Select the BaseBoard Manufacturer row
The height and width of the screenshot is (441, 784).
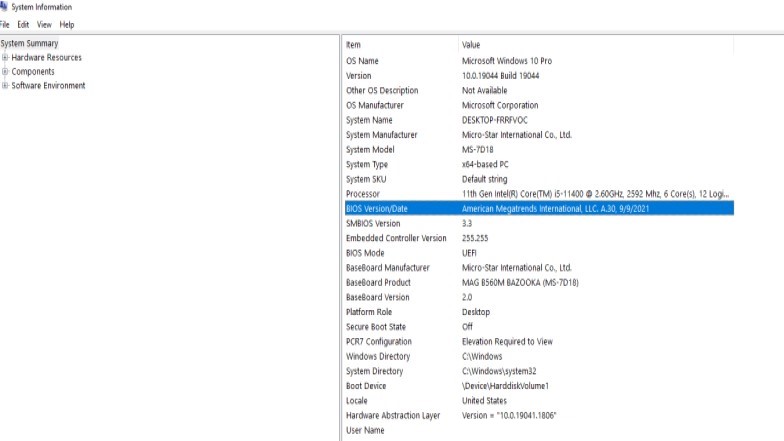click(540, 268)
